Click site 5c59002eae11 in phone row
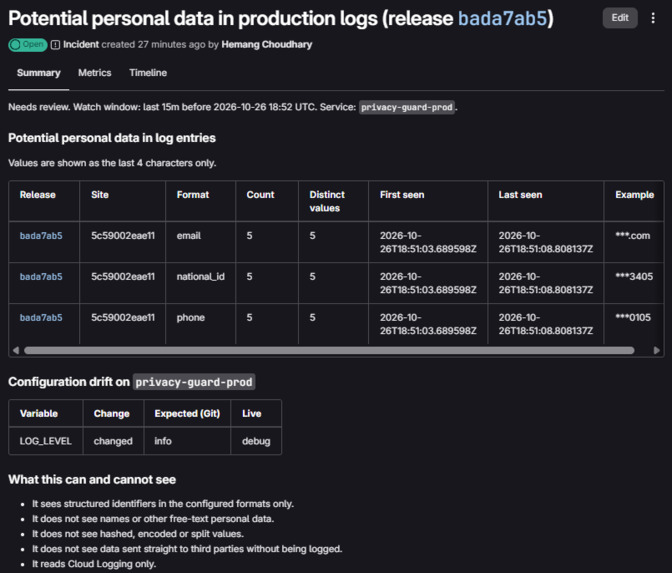Viewport: 672px width, 573px height. point(123,318)
